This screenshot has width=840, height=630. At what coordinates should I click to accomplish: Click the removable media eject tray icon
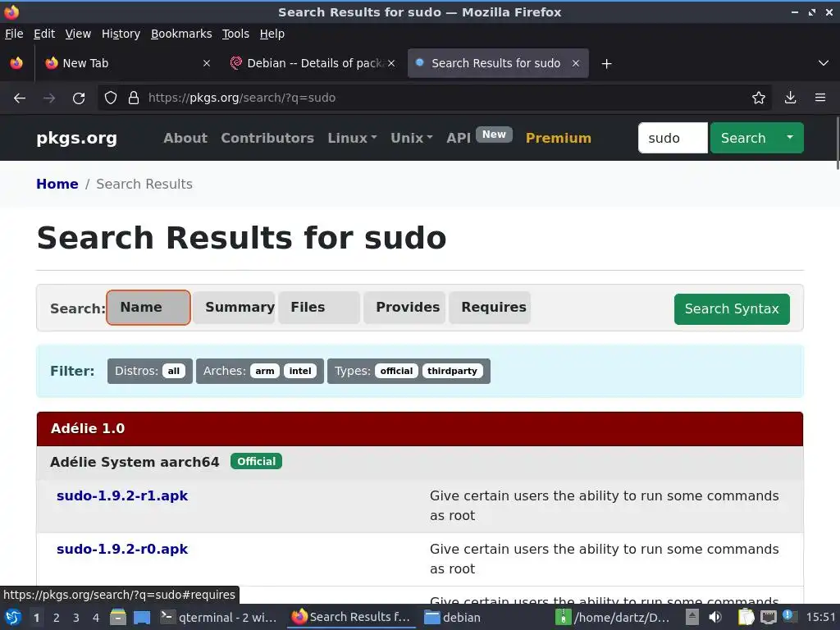(692, 618)
